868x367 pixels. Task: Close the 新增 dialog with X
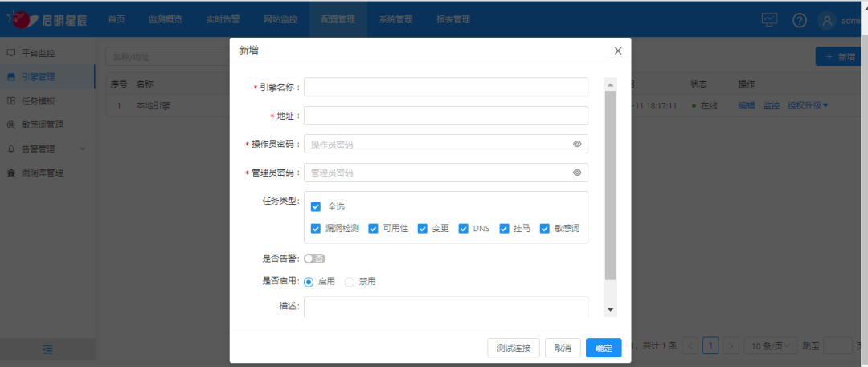pos(617,51)
